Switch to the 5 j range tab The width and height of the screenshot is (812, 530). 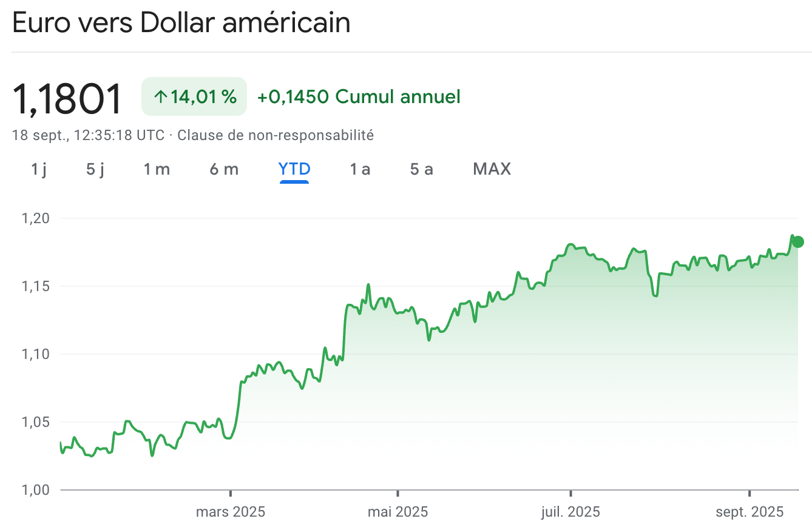coord(95,169)
